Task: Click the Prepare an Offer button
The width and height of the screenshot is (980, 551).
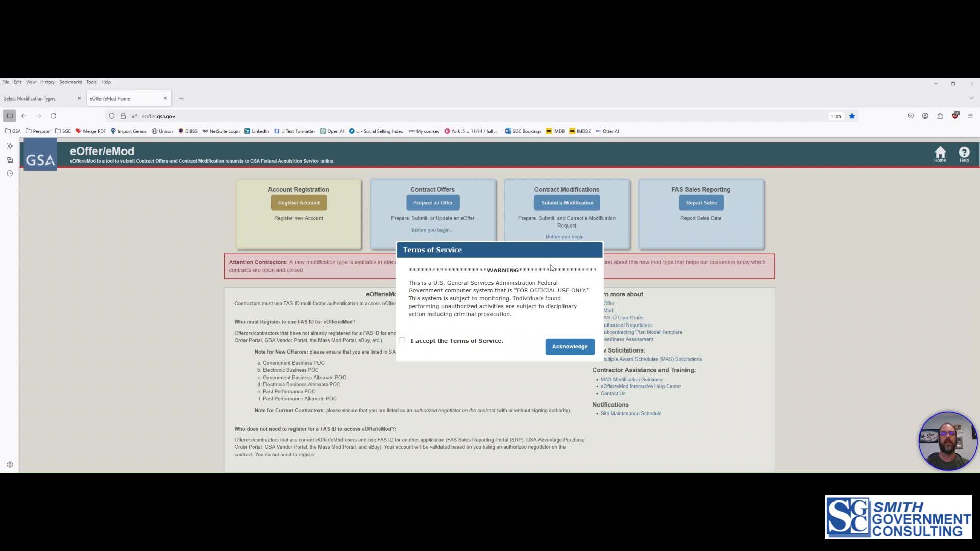Action: click(433, 203)
